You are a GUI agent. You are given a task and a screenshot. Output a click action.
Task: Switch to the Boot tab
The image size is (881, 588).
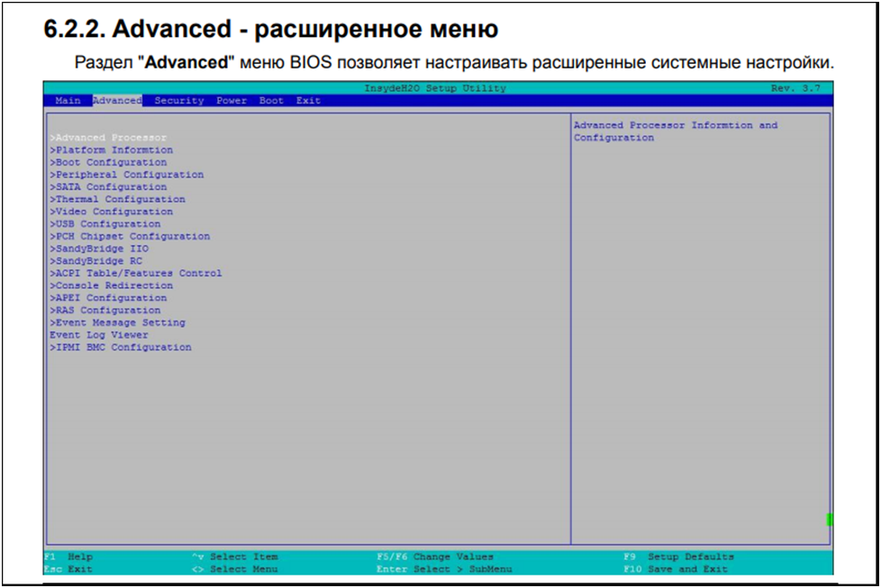click(x=271, y=101)
